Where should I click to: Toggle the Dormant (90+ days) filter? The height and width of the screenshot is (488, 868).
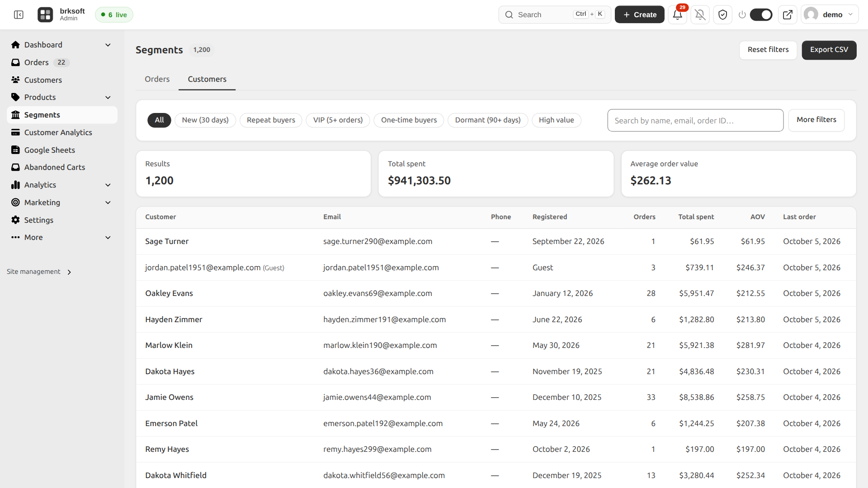488,120
